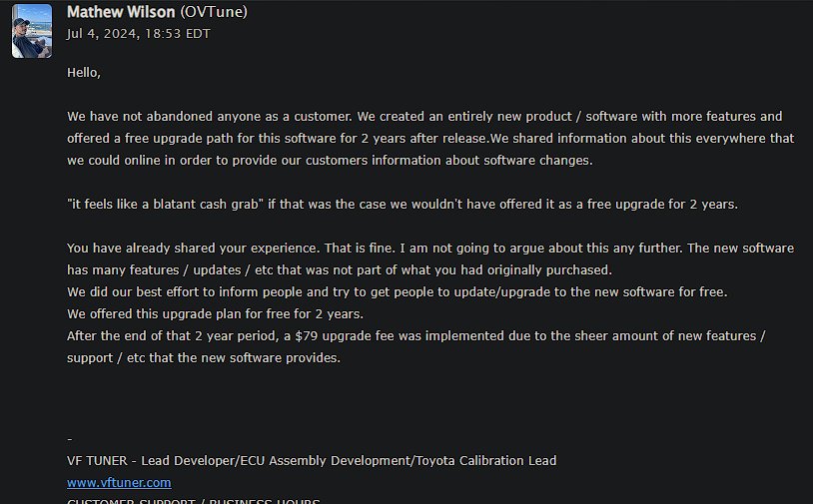Click the line starting "We have not abandoned anyone"
This screenshot has height=504, width=813.
(x=424, y=117)
